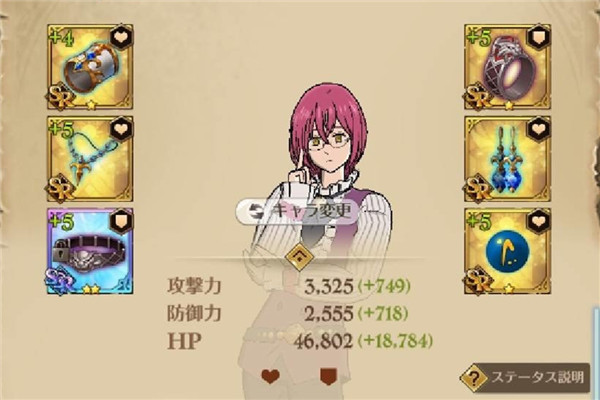Click the shield badge on ring slot

pos(539,37)
